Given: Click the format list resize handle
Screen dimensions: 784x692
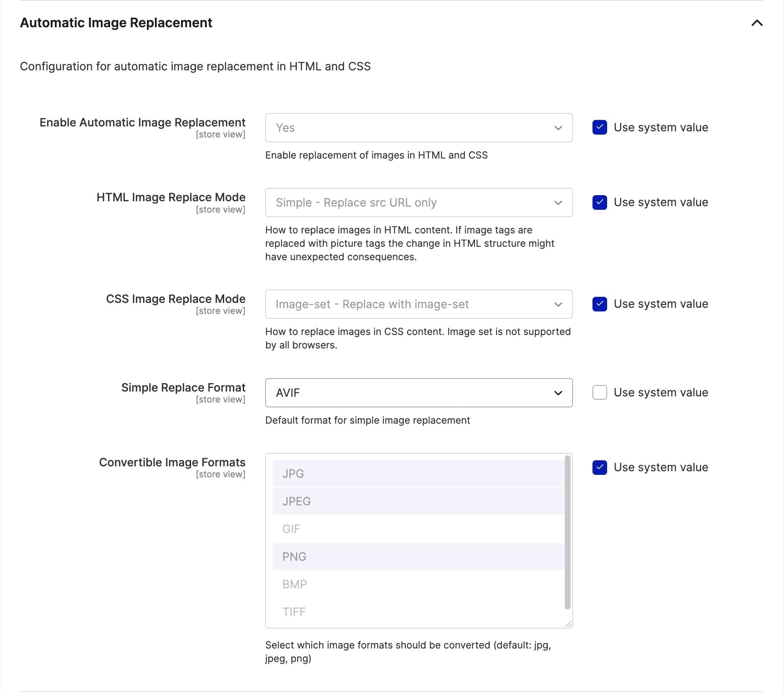Looking at the screenshot, I should 568,624.
